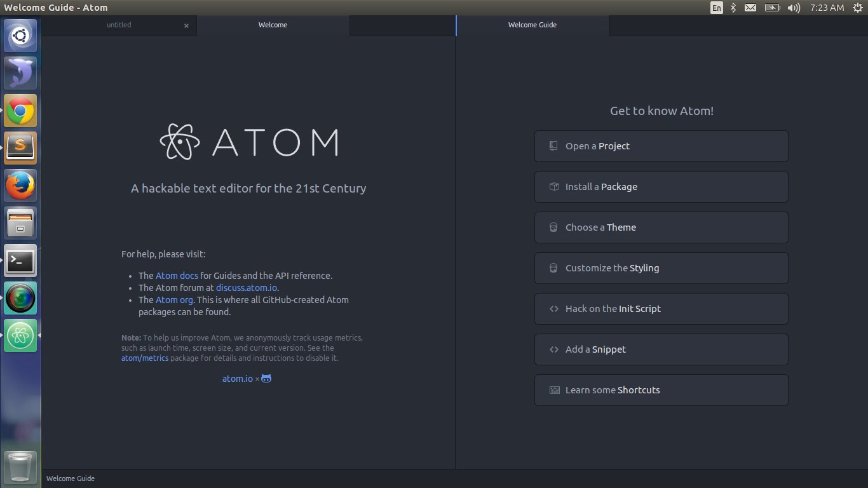Expand the Open a Project section
The height and width of the screenshot is (488, 868).
click(661, 146)
